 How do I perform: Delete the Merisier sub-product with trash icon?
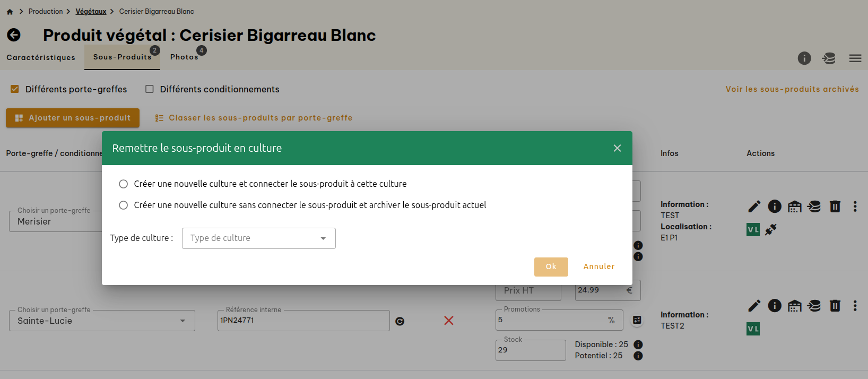(x=835, y=206)
